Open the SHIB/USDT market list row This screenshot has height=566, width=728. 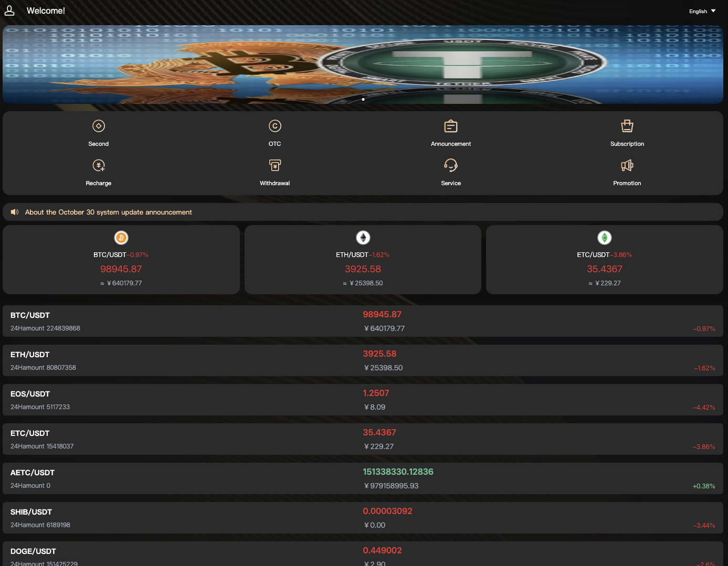click(363, 518)
